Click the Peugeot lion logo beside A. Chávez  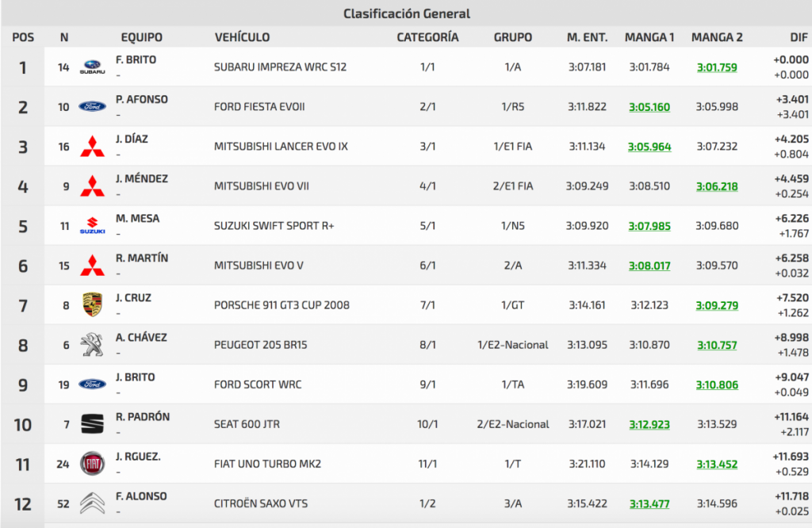click(92, 345)
